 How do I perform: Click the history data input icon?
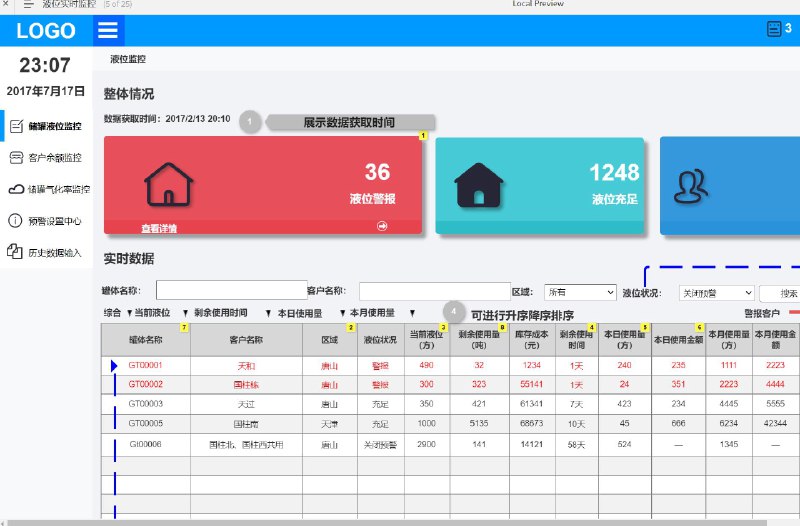(15, 252)
